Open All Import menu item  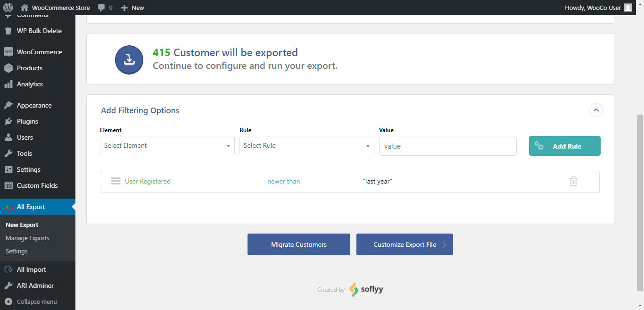point(38,269)
